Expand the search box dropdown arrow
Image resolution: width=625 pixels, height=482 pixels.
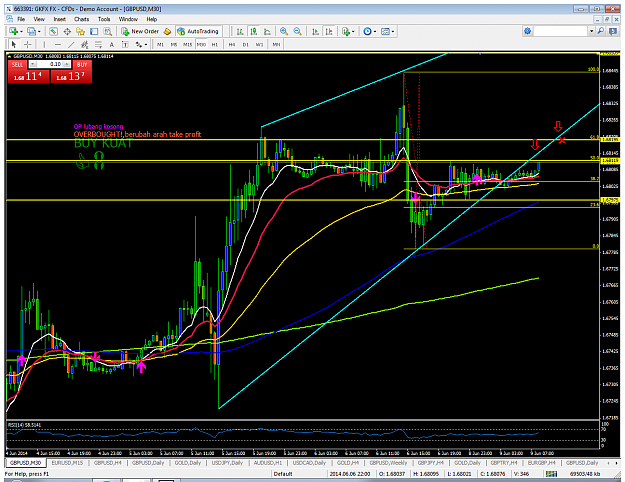(x=592, y=31)
